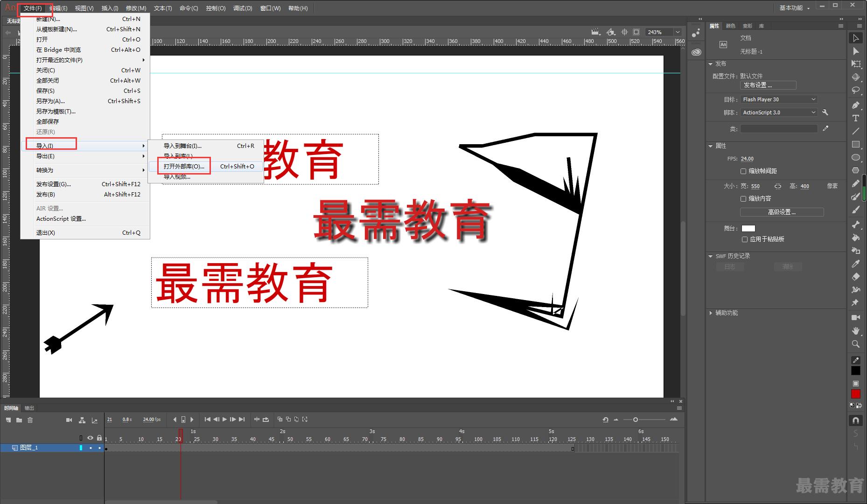The image size is (867, 504).
Task: Select the Zoom magnifier tool
Action: pos(856,344)
